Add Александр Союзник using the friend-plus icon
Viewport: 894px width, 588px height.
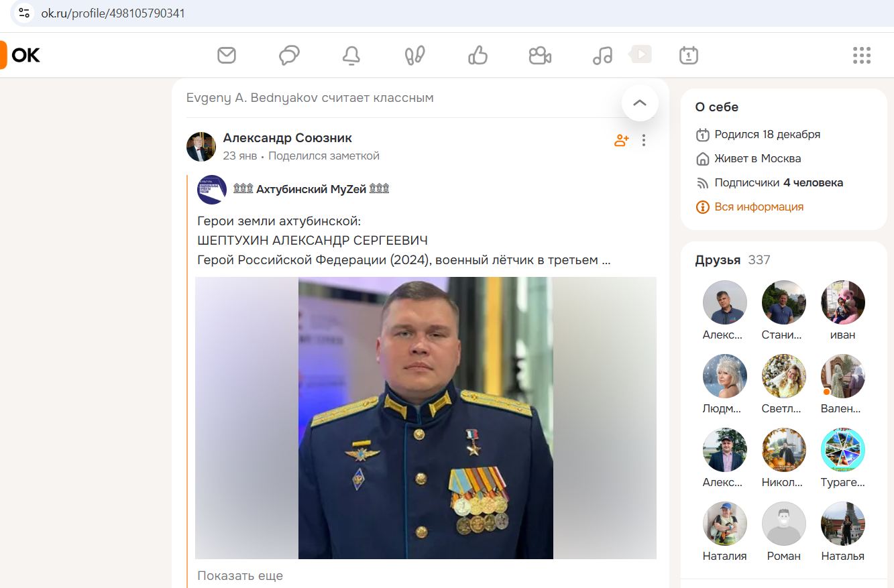point(621,139)
